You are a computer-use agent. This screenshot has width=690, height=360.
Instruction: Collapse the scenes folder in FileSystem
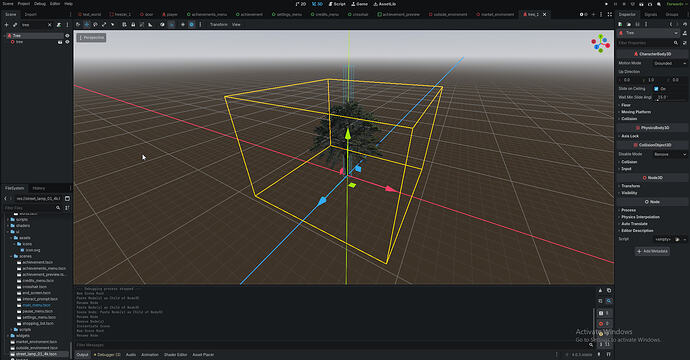click(11, 256)
